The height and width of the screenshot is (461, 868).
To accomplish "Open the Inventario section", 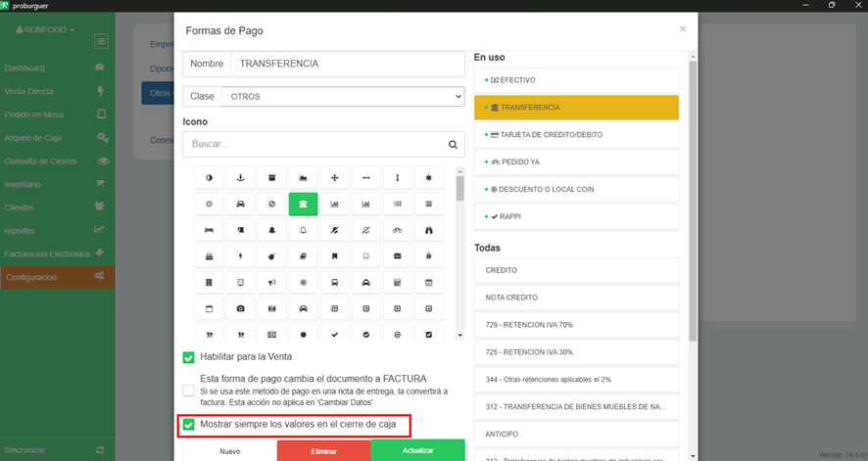I will (56, 184).
